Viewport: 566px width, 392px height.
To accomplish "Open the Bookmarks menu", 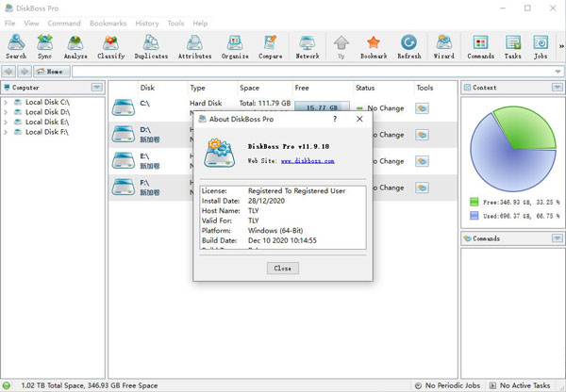I will coord(108,23).
